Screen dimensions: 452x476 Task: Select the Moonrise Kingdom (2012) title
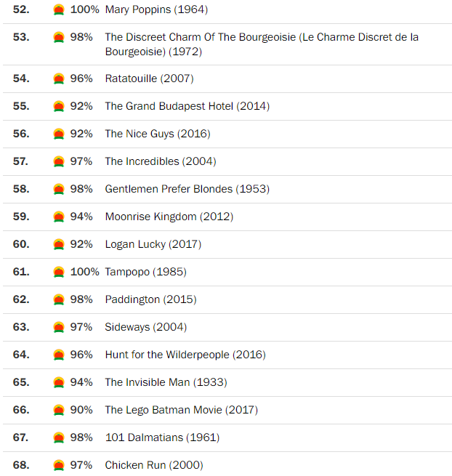(x=169, y=217)
